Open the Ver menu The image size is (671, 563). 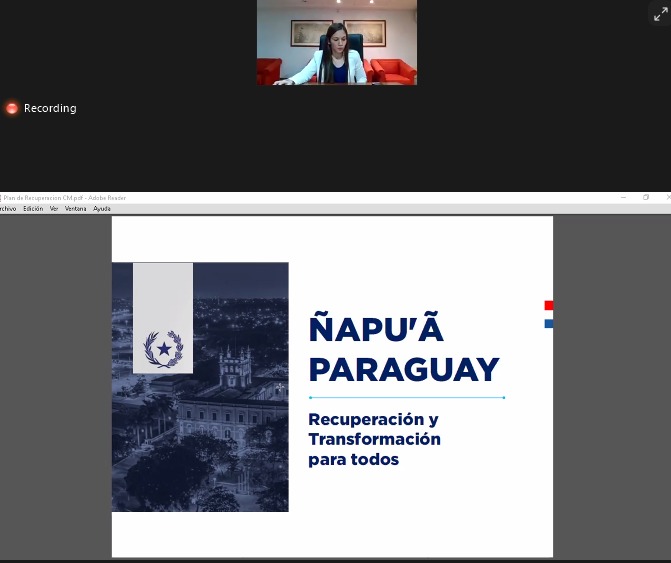(54, 209)
